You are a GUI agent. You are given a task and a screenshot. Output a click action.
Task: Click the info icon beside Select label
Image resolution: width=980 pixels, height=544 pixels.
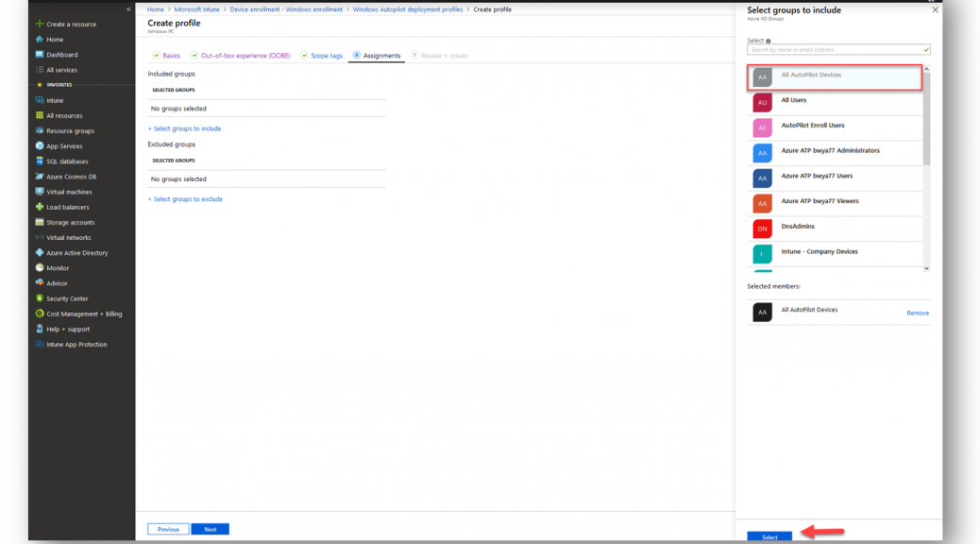coord(769,42)
